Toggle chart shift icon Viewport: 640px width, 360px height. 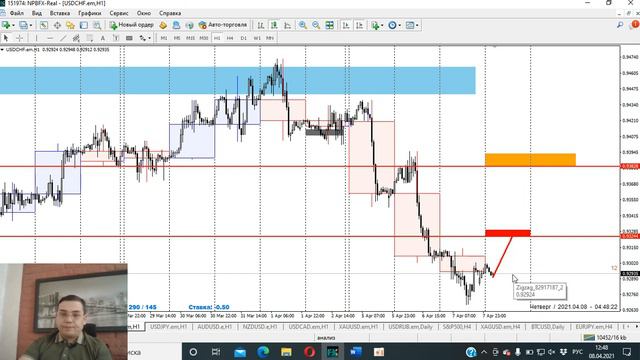coord(360,25)
